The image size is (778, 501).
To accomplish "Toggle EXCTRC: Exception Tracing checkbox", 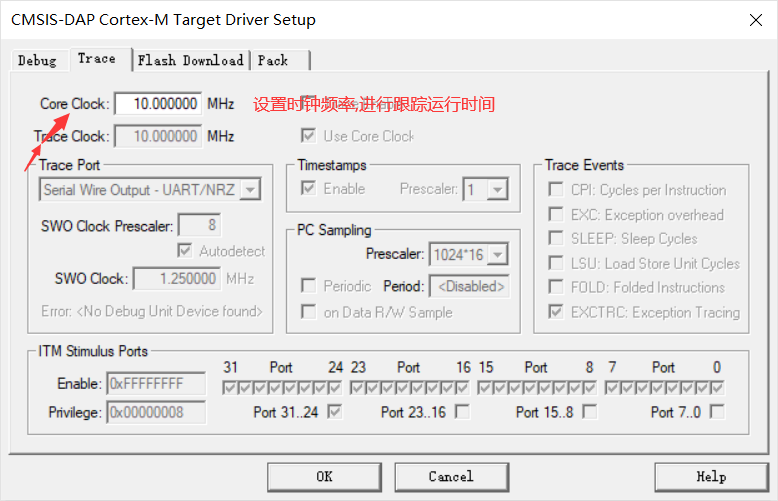I will [x=556, y=312].
